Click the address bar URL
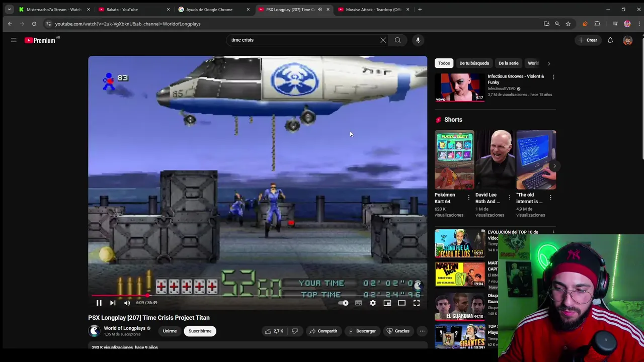Screen dimensions: 644x362 pyautogui.click(x=128, y=24)
